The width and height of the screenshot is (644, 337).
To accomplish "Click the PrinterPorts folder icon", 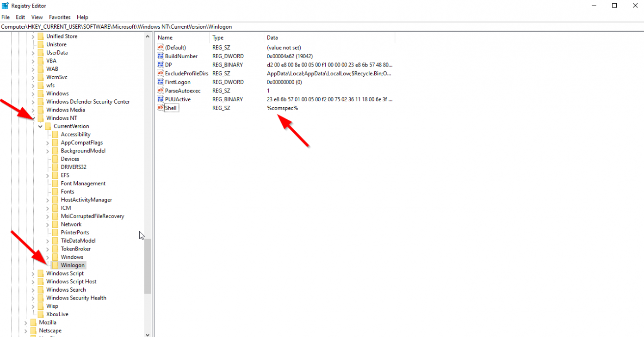I will pos(55,233).
